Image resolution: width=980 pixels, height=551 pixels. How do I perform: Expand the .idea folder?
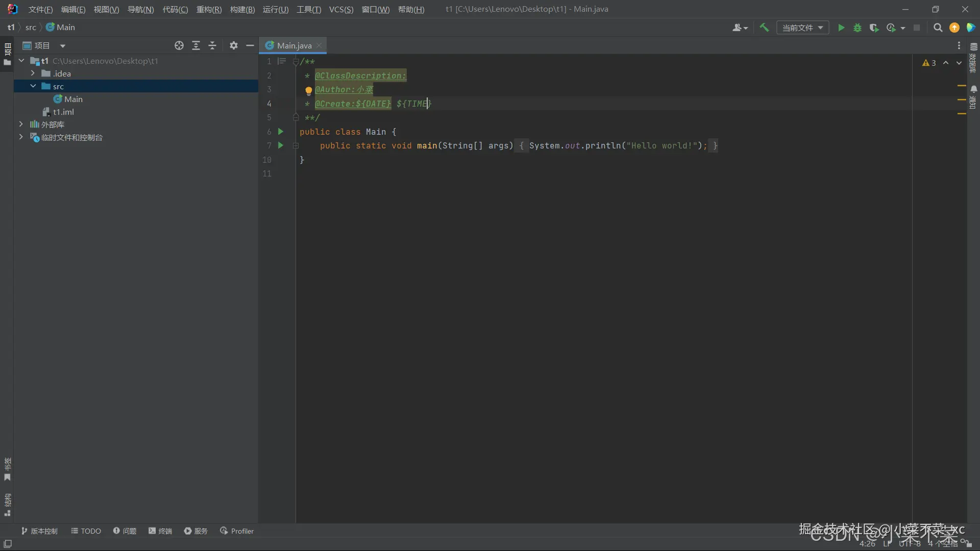pyautogui.click(x=33, y=73)
